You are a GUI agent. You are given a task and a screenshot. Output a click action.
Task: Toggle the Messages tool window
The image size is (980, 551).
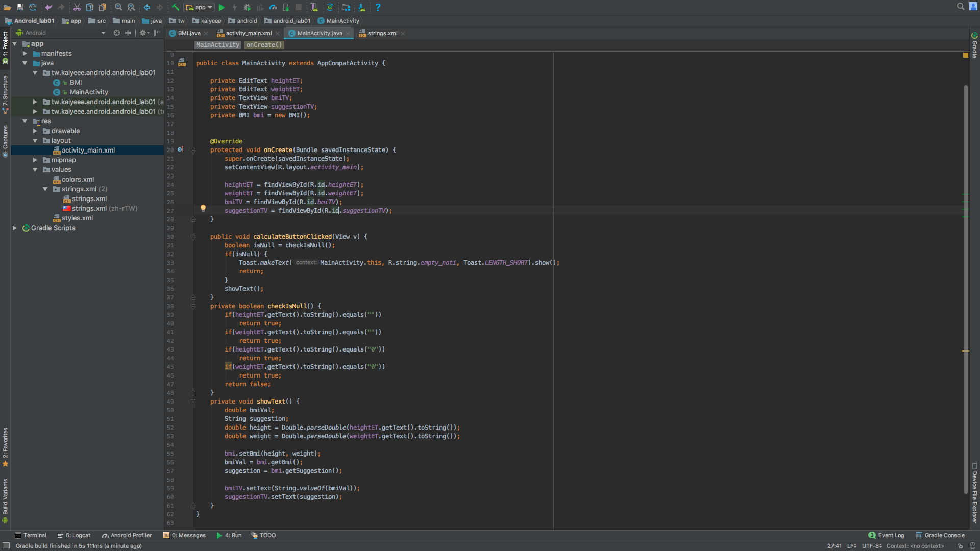[x=184, y=535]
